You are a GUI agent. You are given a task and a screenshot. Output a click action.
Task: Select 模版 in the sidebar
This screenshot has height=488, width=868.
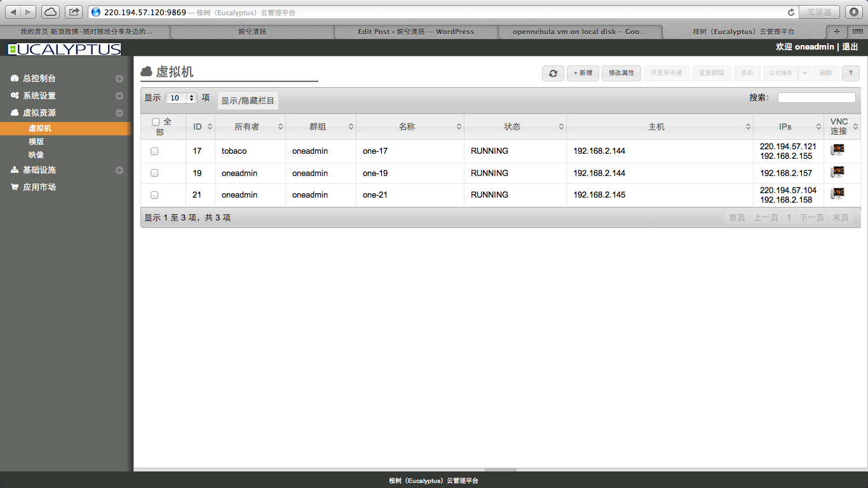36,142
